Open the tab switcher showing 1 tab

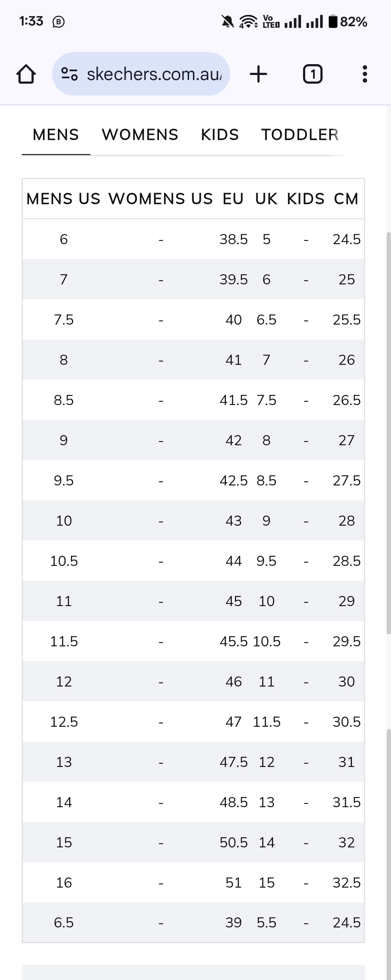tap(313, 74)
